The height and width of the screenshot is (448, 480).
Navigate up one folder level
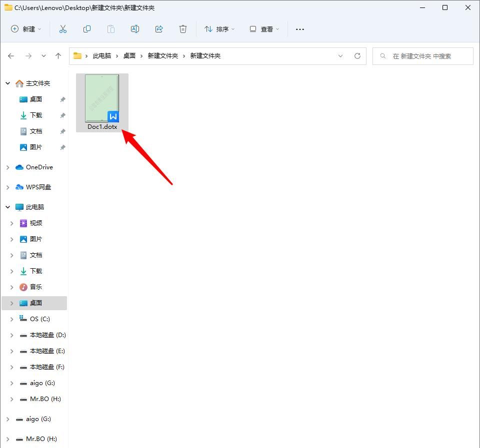(x=58, y=56)
